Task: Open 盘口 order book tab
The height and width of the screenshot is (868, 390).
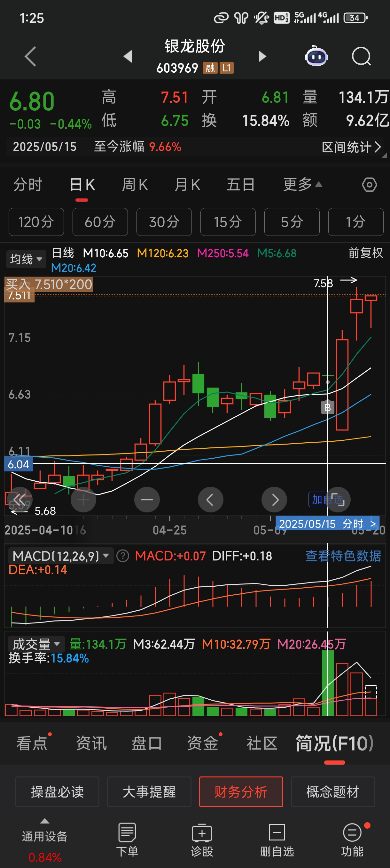Action: tap(147, 743)
